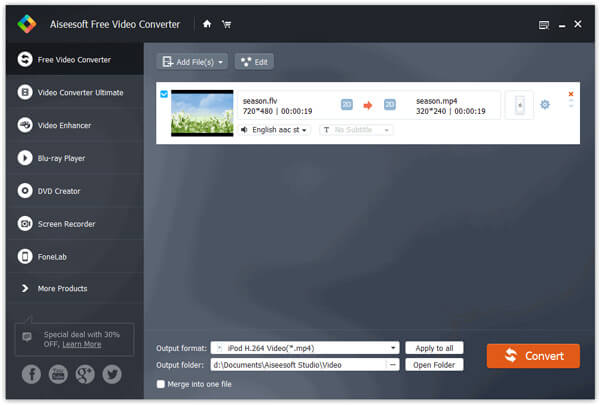Viewport: 600px width, 405px height.
Task: Browse output folder with the ellipsis button
Action: pos(393,365)
